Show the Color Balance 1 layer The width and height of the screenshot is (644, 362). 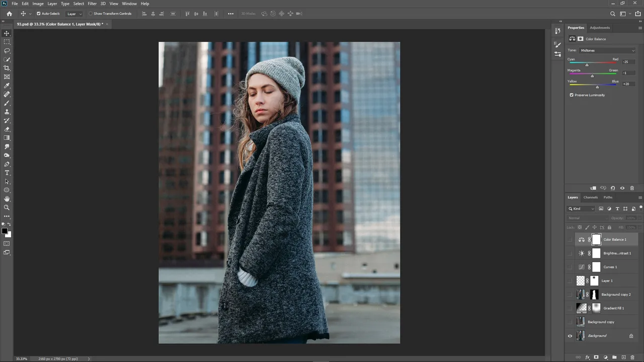coord(570,240)
